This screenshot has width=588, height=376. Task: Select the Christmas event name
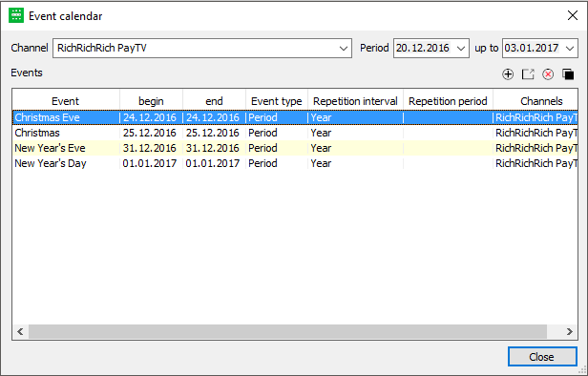[37, 133]
